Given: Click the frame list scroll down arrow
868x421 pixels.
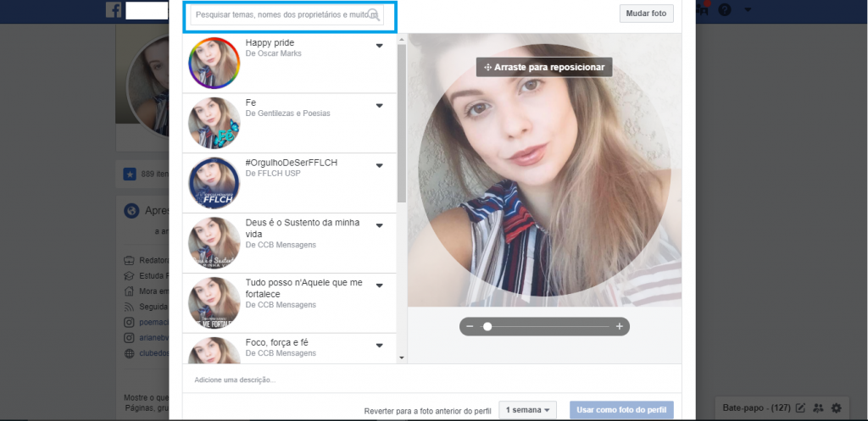Looking at the screenshot, I should pos(402,358).
